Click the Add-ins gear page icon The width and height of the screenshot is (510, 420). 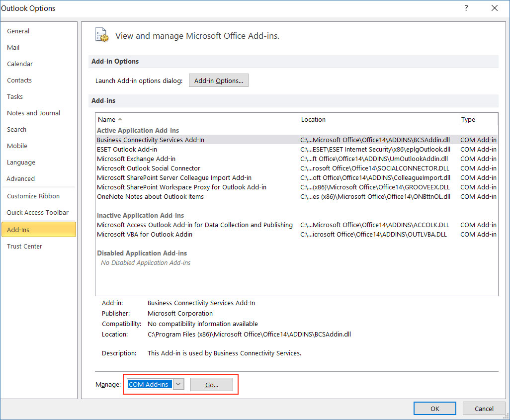click(x=102, y=35)
